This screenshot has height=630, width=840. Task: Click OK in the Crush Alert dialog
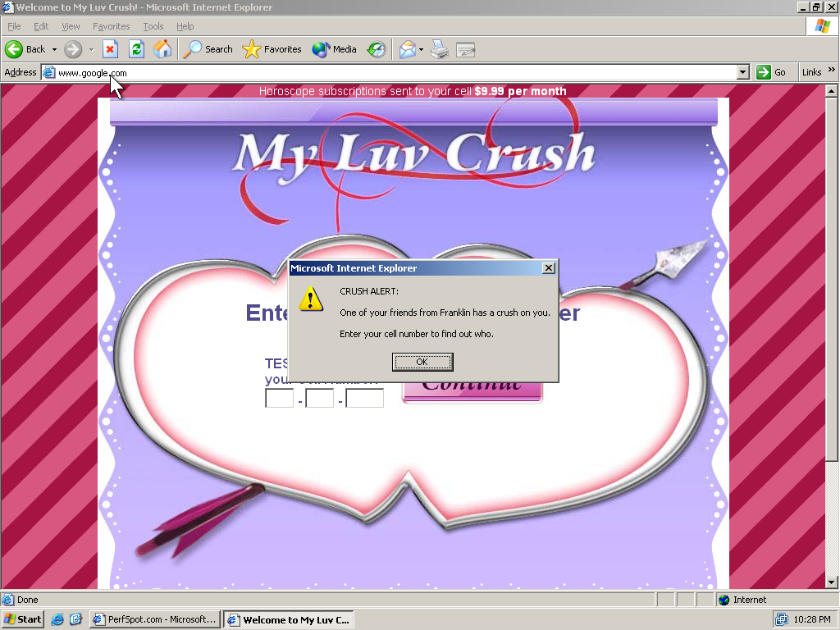point(422,362)
